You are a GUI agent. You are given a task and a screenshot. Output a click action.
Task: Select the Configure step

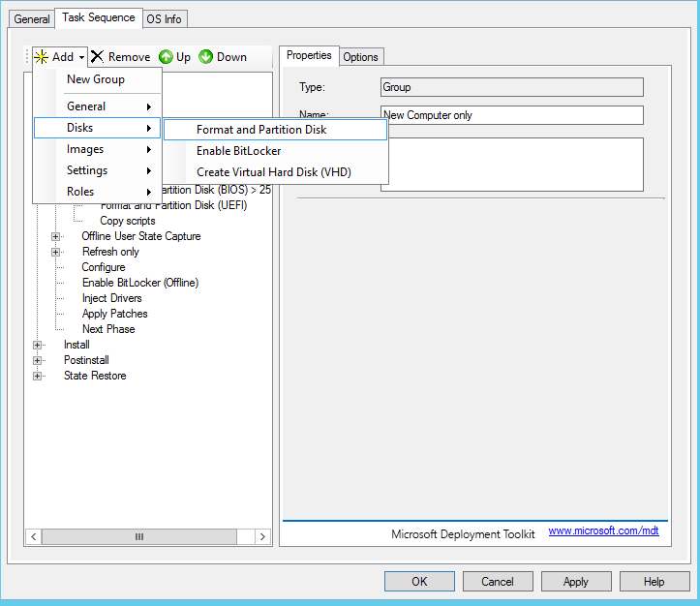tap(104, 267)
